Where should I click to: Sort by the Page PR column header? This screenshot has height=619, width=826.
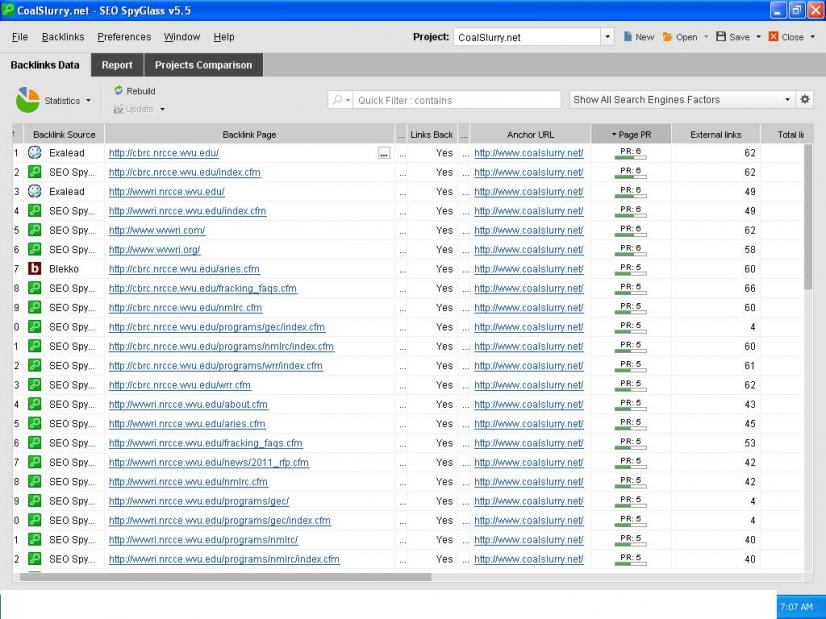tap(631, 134)
